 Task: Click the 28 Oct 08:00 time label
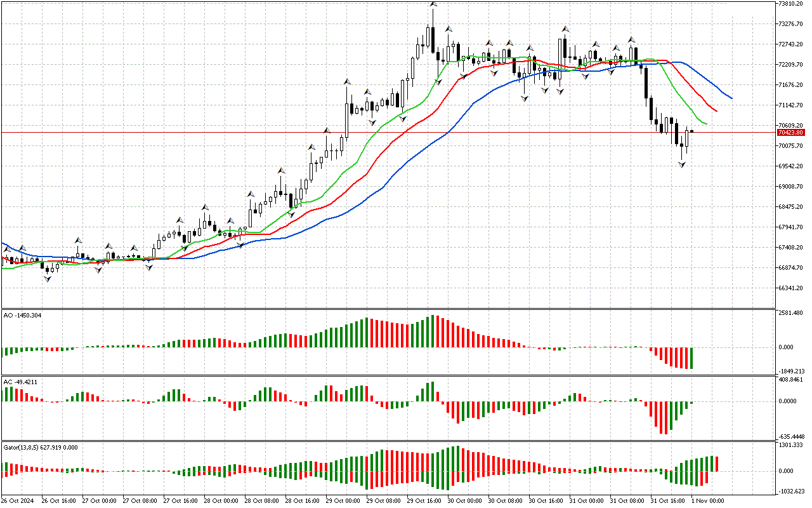[x=261, y=500]
